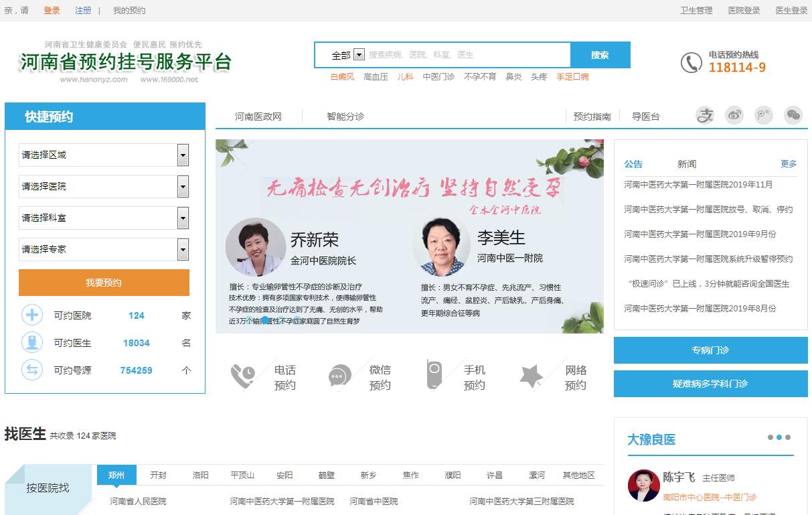This screenshot has height=515, width=812.
Task: Select the 开封 city tab
Action: click(x=158, y=475)
